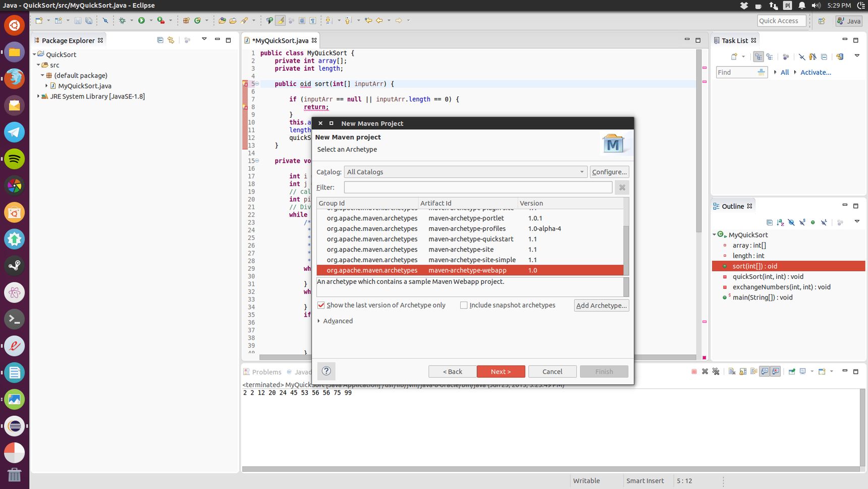Run the program with green Run button
868x489 pixels.
click(x=141, y=21)
